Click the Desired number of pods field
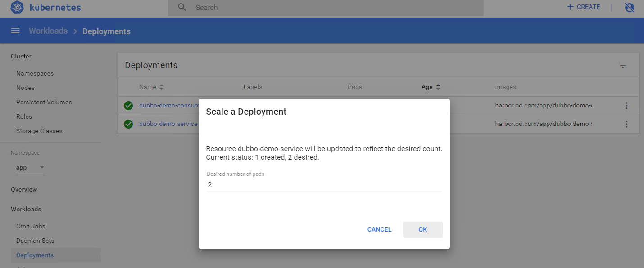Screen dimensions: 644x268 click(324, 185)
